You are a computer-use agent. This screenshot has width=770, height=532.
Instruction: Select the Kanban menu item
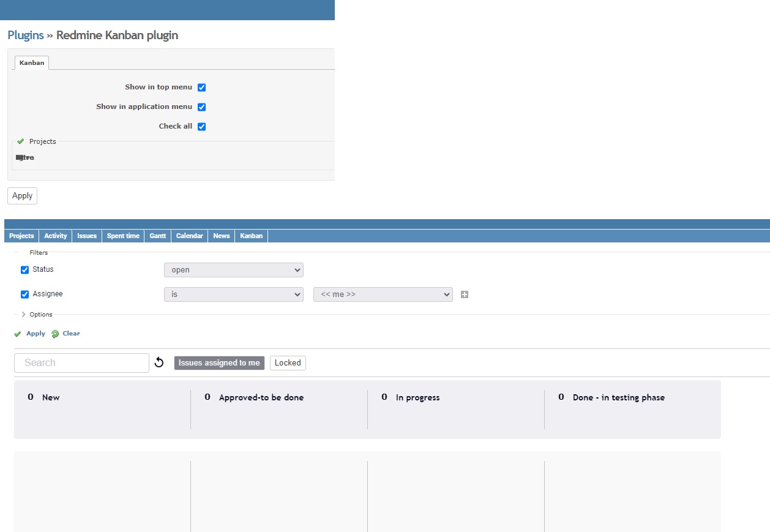[252, 236]
